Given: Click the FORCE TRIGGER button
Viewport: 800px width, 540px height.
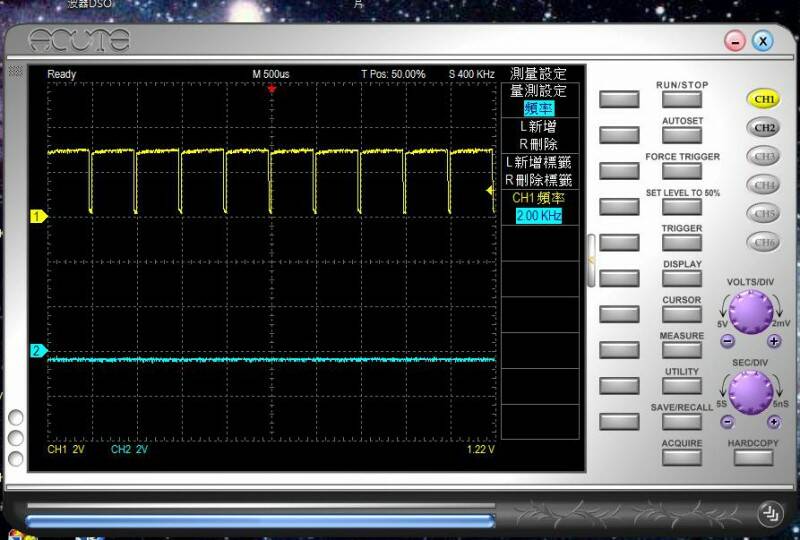Looking at the screenshot, I should coord(682,170).
